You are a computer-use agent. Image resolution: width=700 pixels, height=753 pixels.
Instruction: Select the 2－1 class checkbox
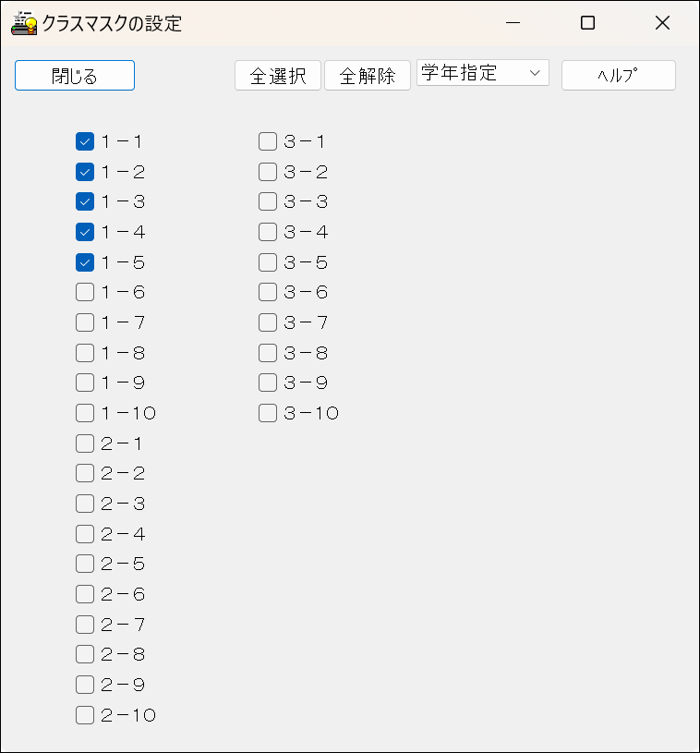tap(85, 443)
